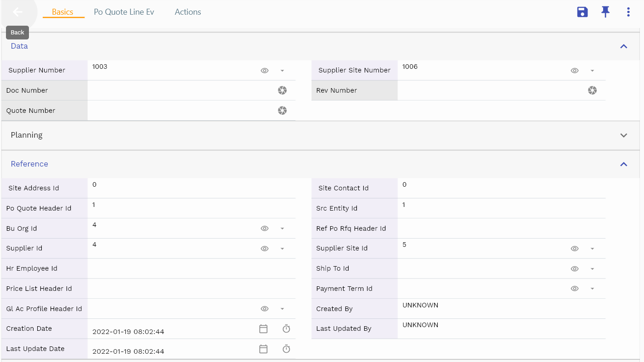
Task: Click the aperture icon in Doc Number field
Action: click(282, 90)
